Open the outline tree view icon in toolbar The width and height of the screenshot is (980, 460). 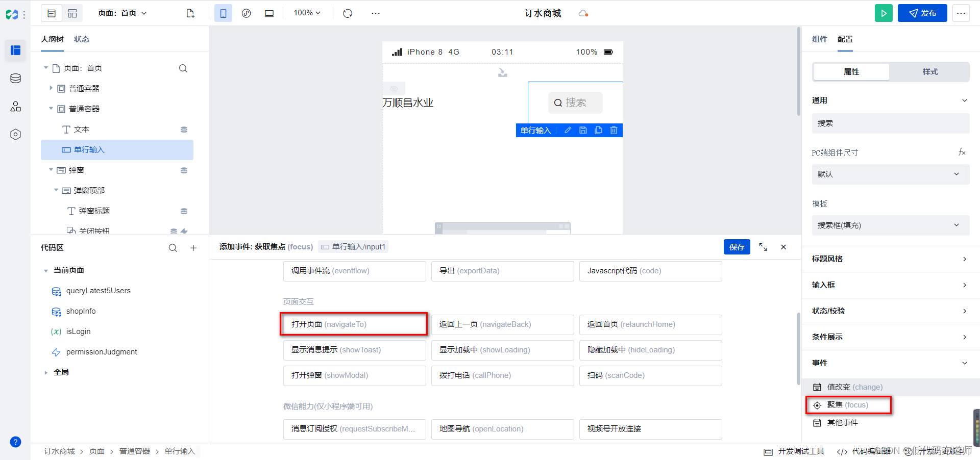[52, 13]
